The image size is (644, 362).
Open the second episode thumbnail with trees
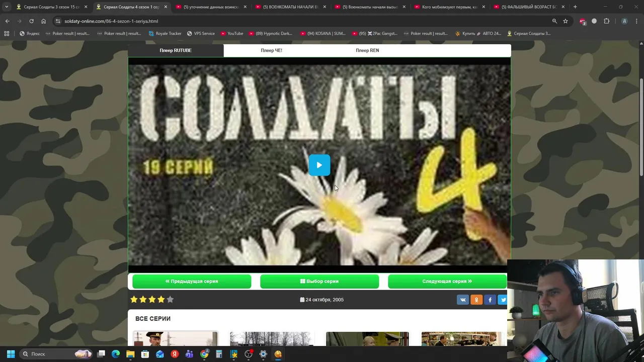(272, 339)
